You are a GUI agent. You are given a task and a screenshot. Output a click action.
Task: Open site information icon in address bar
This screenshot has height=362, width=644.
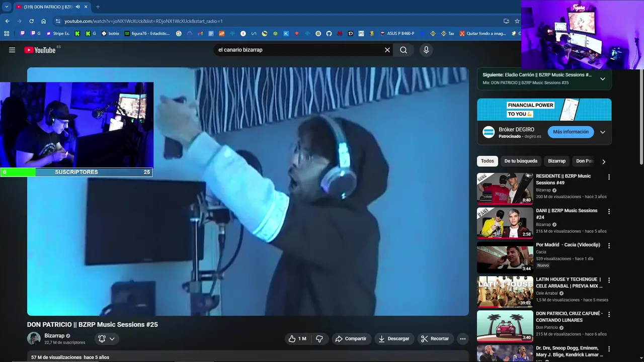[x=58, y=21]
